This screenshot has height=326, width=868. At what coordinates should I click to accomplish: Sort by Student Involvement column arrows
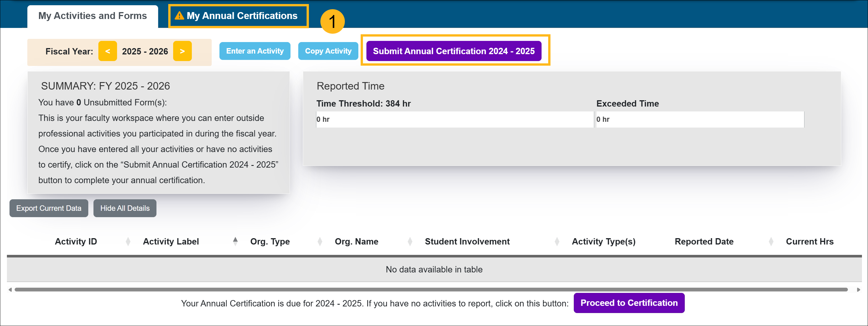click(557, 242)
